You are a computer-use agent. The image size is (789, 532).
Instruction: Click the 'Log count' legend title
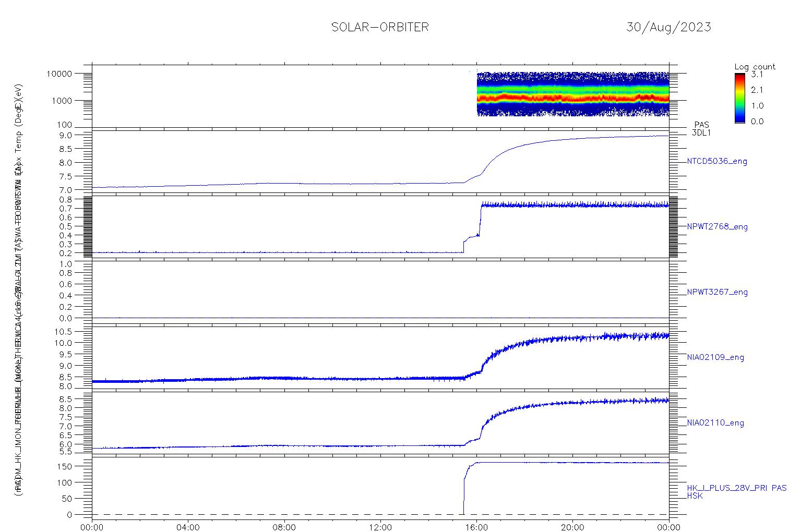[x=755, y=67]
